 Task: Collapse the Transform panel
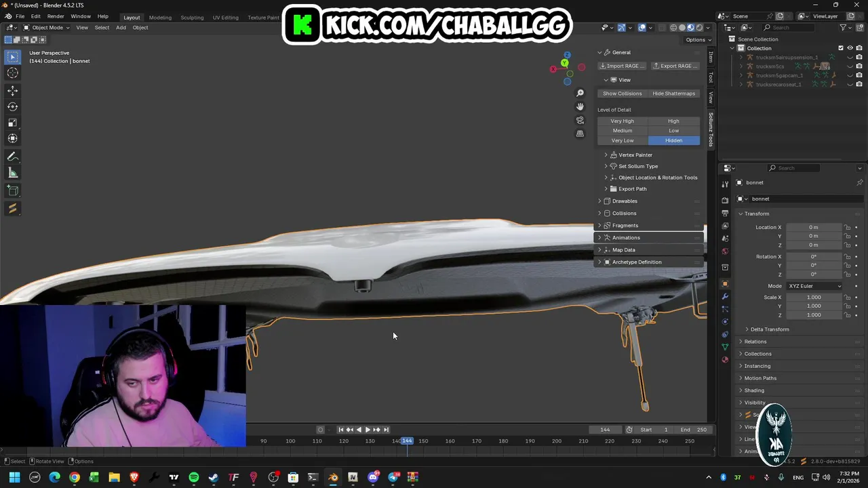click(x=756, y=213)
